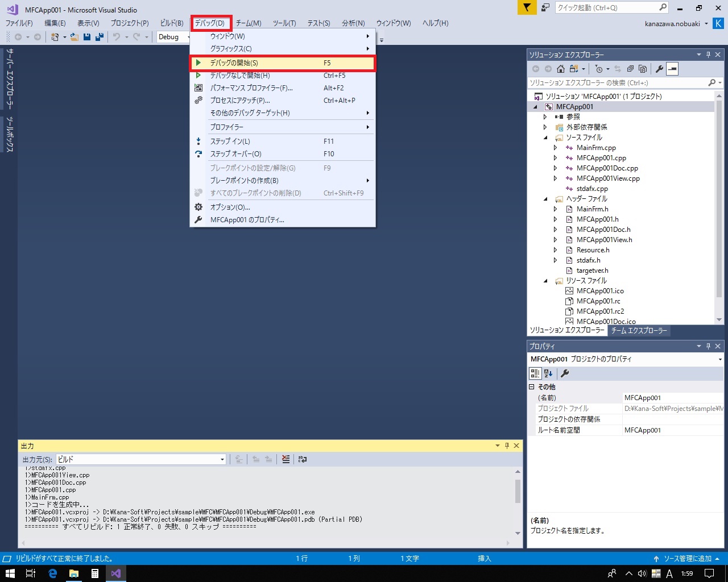Expand the 参照 (References) node

pos(545,117)
